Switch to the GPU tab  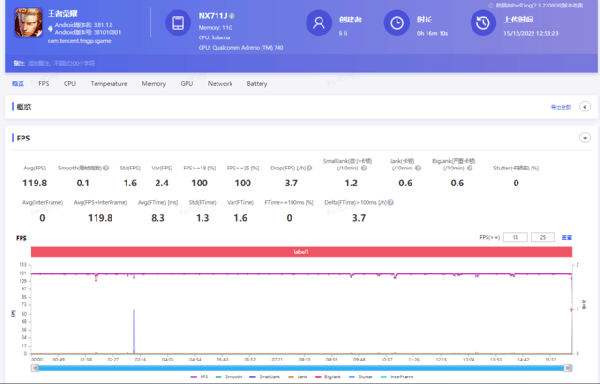(187, 83)
